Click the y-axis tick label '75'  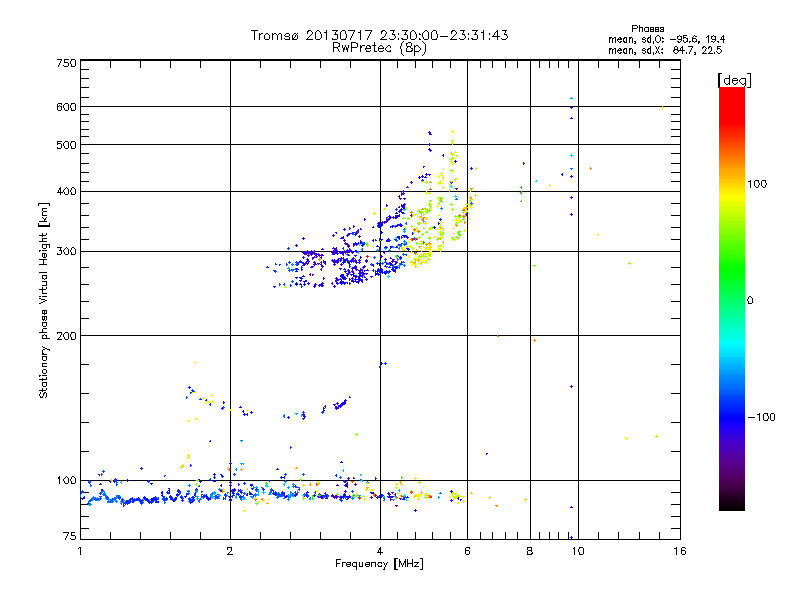point(70,536)
